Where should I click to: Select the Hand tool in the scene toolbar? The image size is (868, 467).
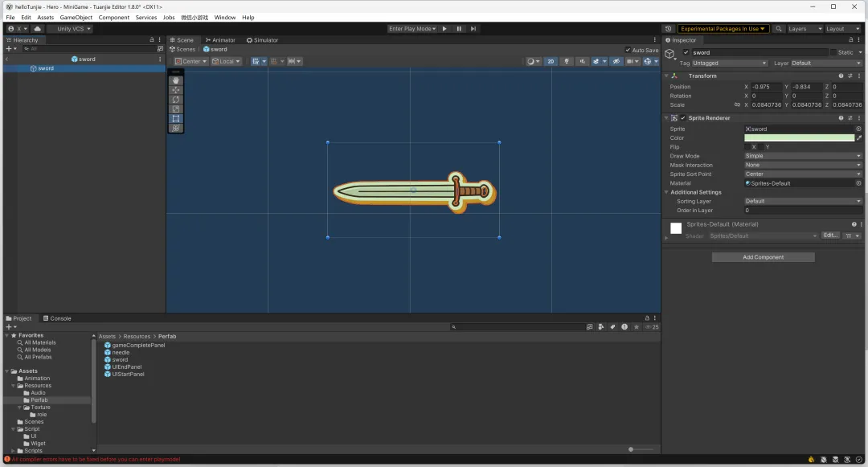(x=176, y=80)
